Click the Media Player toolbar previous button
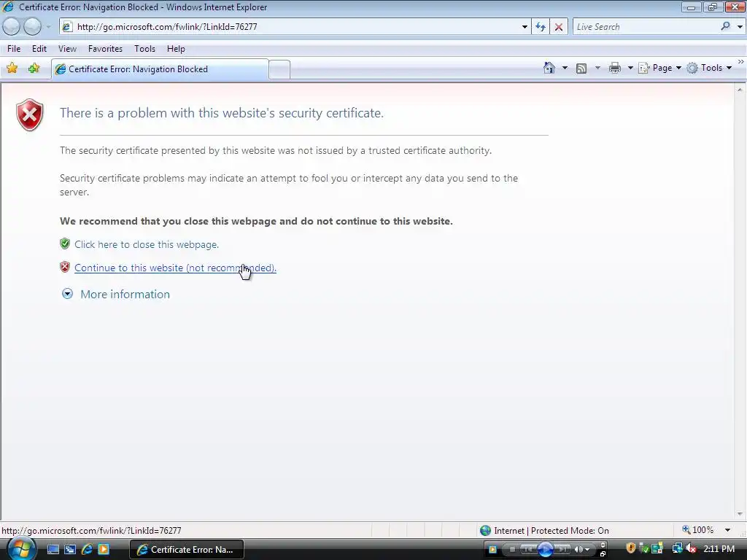This screenshot has width=747, height=560. click(x=528, y=550)
